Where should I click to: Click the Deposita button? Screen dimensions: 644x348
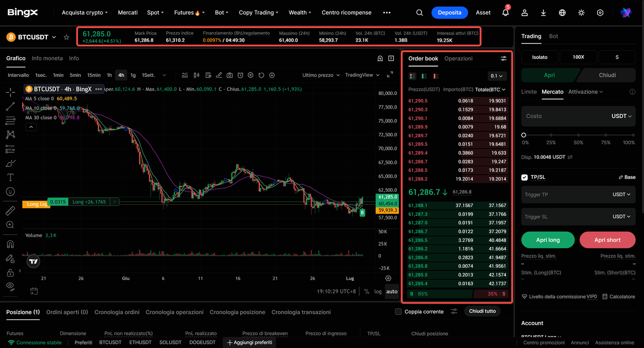click(x=449, y=13)
